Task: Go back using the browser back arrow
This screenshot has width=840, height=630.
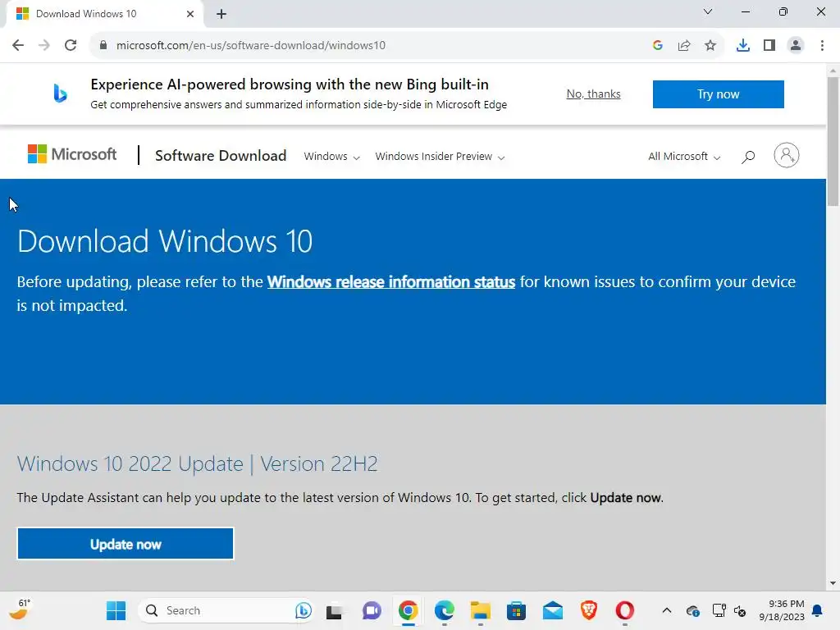Action: [18, 45]
